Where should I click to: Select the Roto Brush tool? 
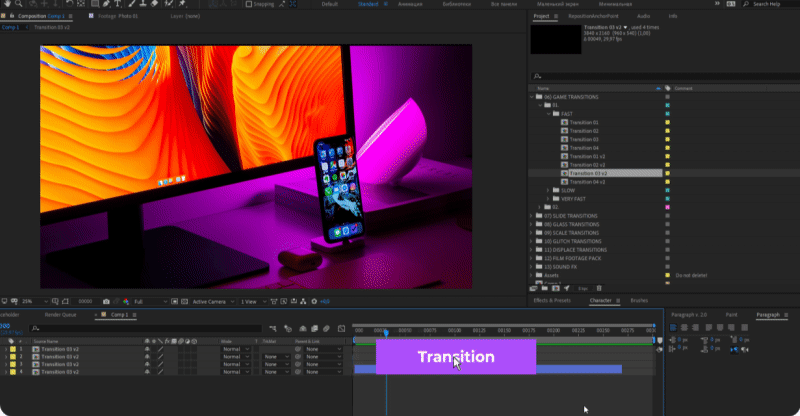coord(168,4)
